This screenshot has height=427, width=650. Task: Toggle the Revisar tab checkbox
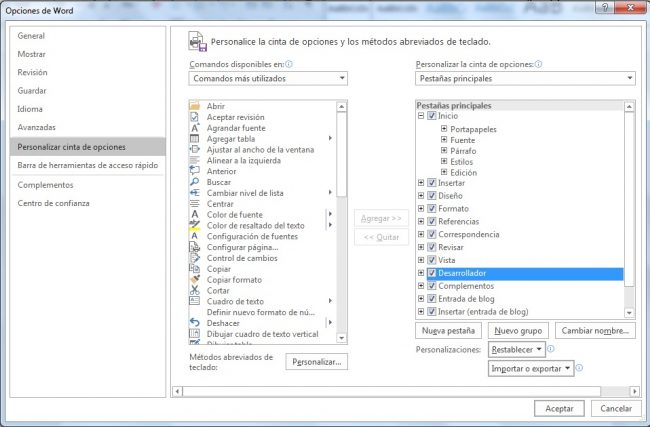click(432, 247)
